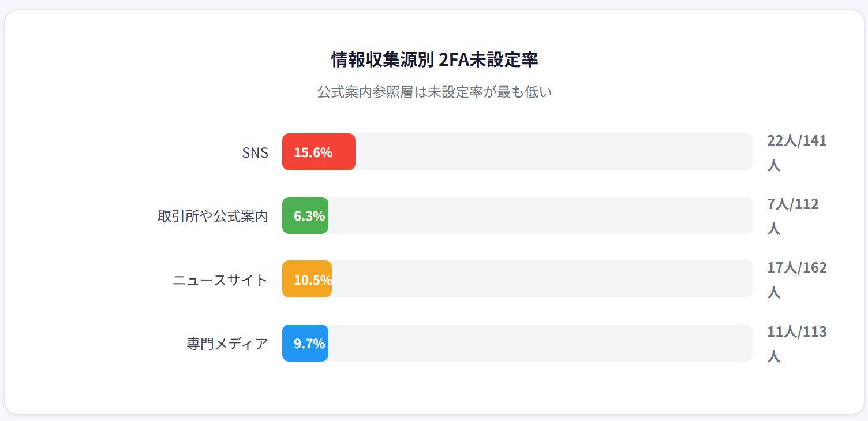The image size is (868, 421).
Task: Click the subtitle about 公式案内参照層
Action: 434,92
